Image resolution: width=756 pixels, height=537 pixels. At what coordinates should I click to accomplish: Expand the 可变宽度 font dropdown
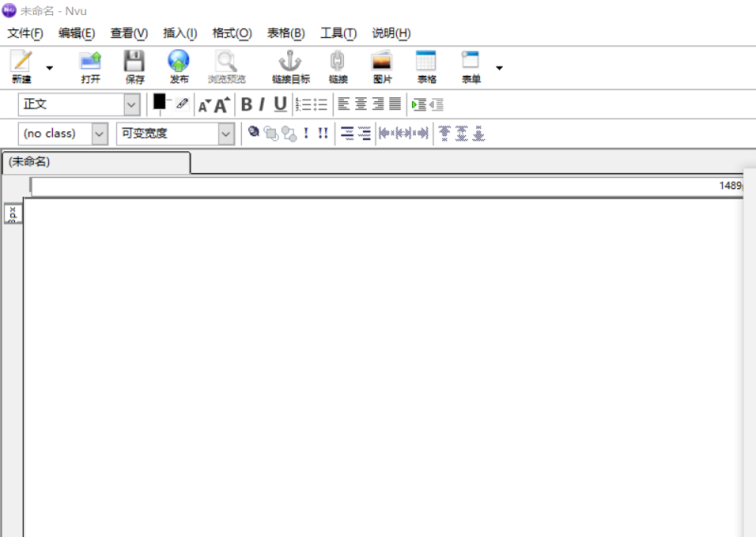pos(226,133)
